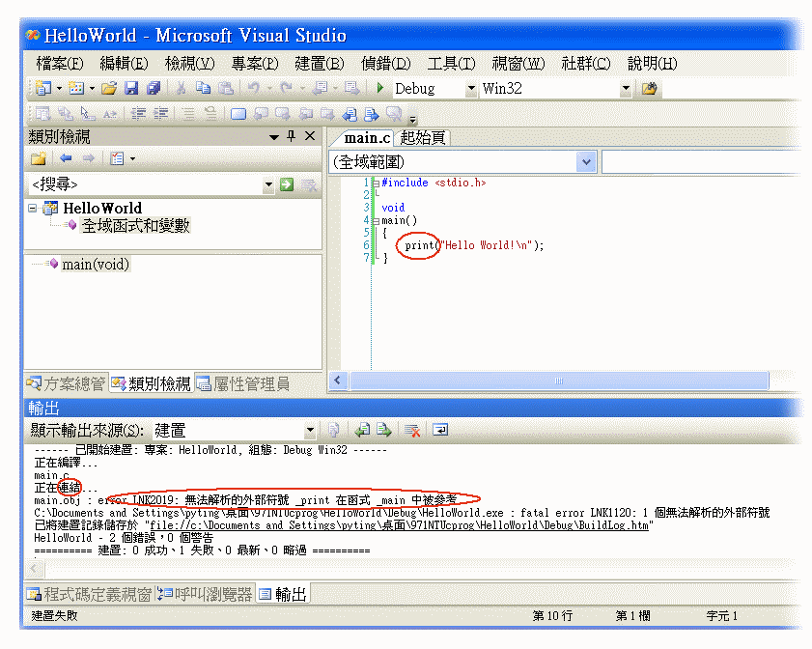Click the editor scrollbar left arrow

[x=338, y=381]
